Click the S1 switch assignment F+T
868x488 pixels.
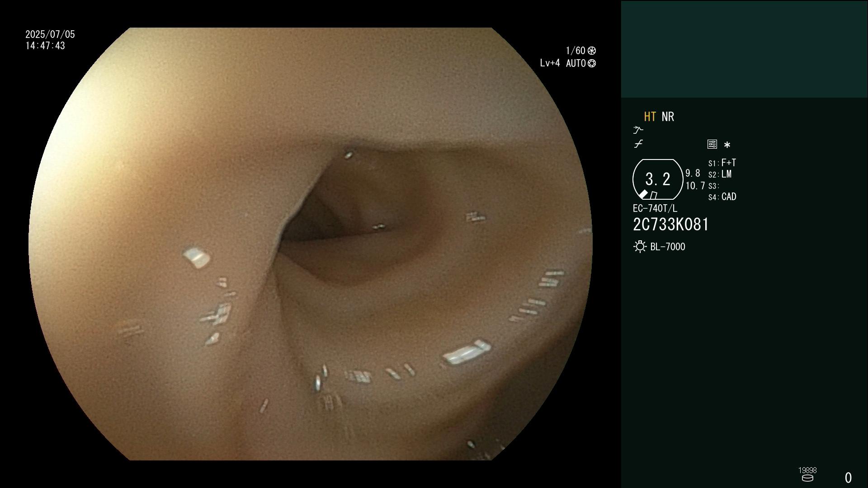pyautogui.click(x=722, y=163)
